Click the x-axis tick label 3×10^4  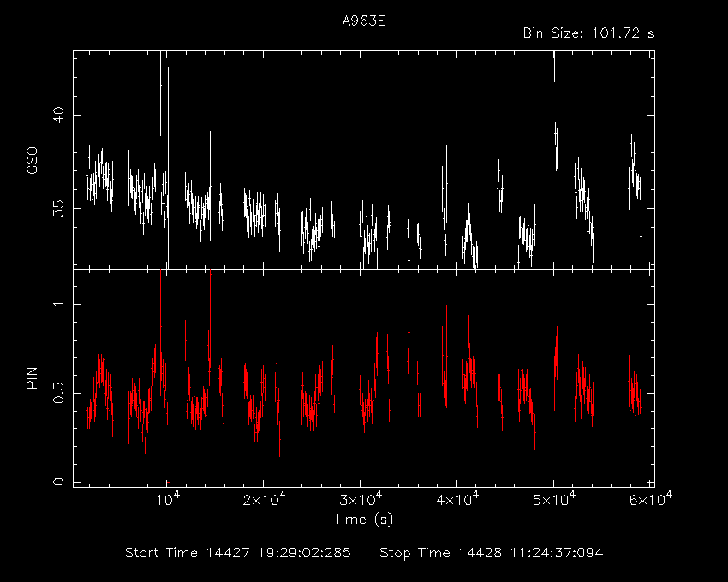(x=361, y=499)
